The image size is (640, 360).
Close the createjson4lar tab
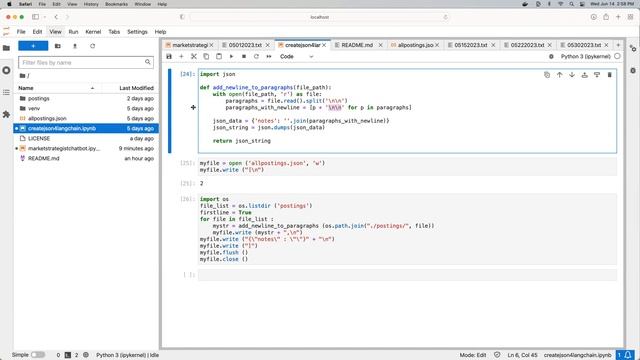pyautogui.click(x=324, y=45)
